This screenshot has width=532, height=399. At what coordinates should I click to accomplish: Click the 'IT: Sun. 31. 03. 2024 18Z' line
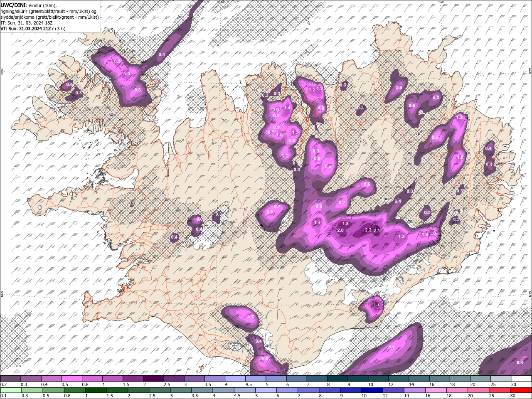point(26,23)
